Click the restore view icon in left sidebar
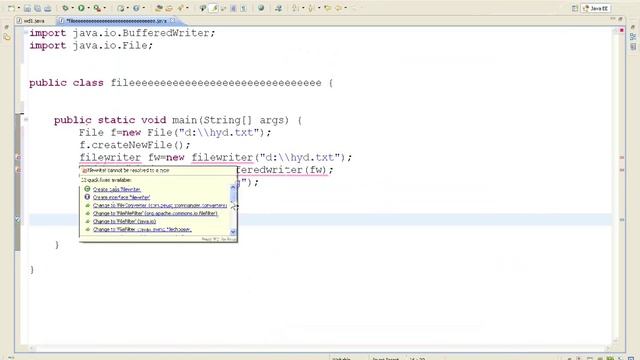 (7, 28)
